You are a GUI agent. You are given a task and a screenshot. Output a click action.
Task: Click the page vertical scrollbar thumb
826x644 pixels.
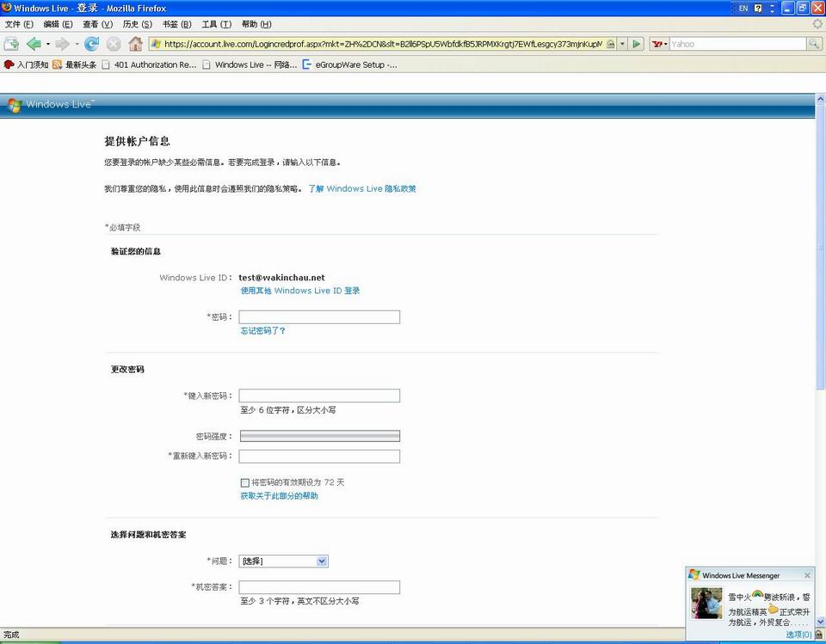(820, 247)
